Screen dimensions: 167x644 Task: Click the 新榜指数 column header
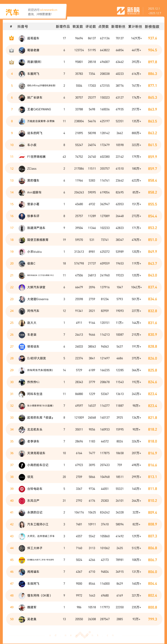152,27
